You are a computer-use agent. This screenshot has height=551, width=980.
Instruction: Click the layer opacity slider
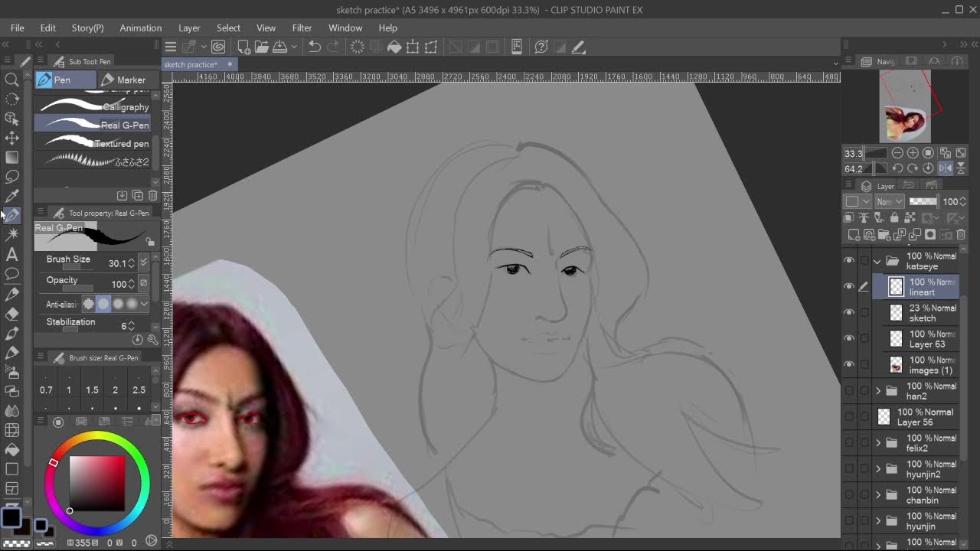tap(923, 201)
